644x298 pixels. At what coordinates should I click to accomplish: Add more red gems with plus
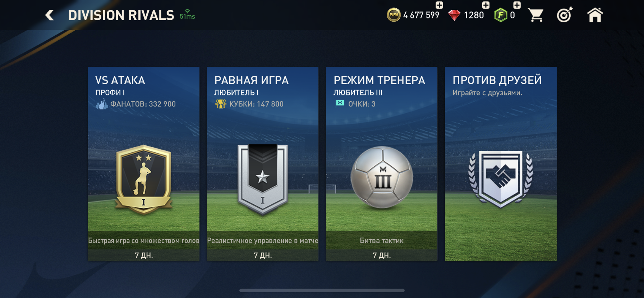[x=486, y=5]
